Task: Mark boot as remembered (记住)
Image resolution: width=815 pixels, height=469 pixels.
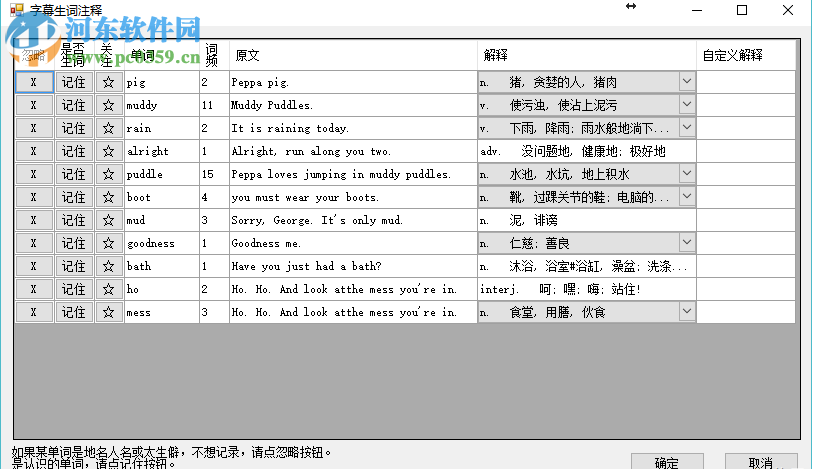Action: coord(74,197)
